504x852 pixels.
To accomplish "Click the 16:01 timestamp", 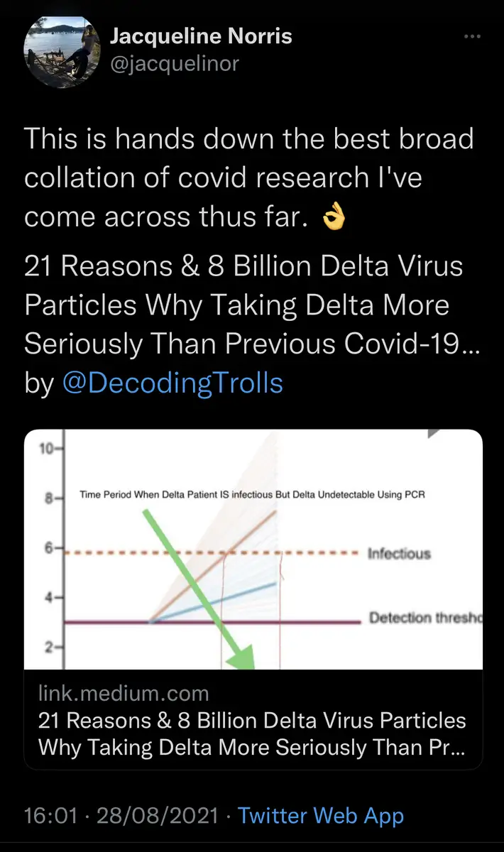I will 50,815.
